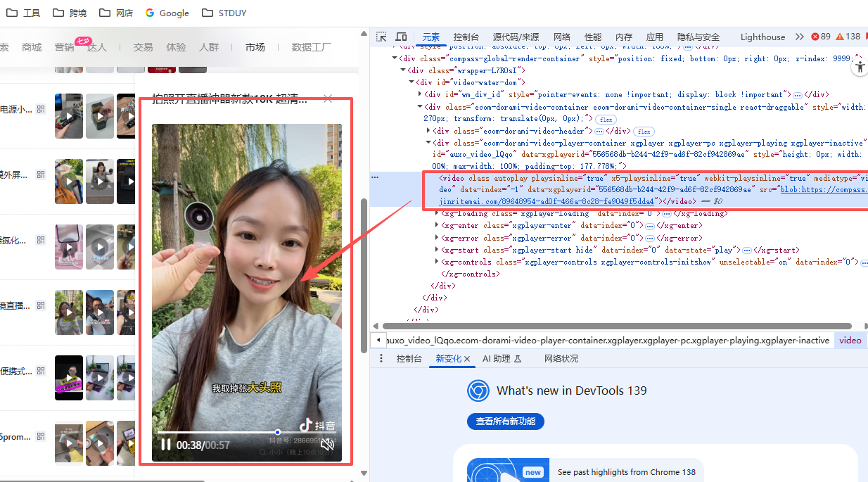Collapse the video-water-dom div node

pos(412,82)
